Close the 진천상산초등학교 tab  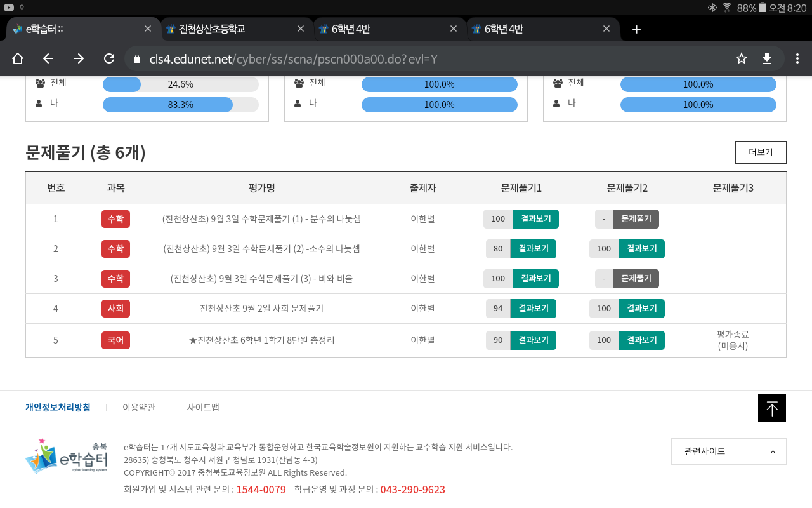pos(301,29)
